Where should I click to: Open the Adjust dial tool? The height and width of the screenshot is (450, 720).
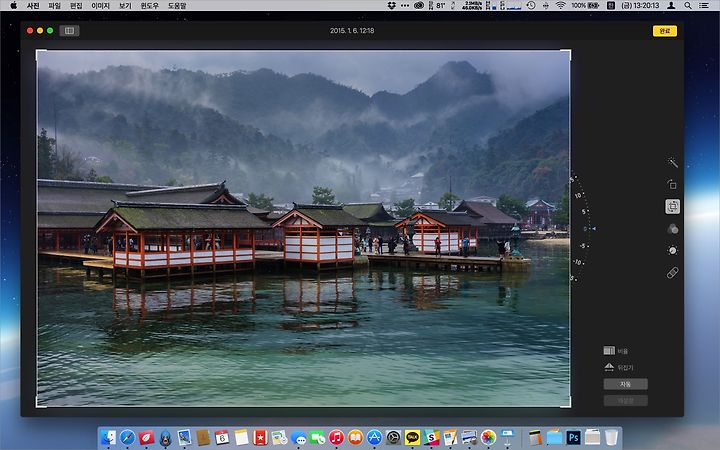[672, 250]
